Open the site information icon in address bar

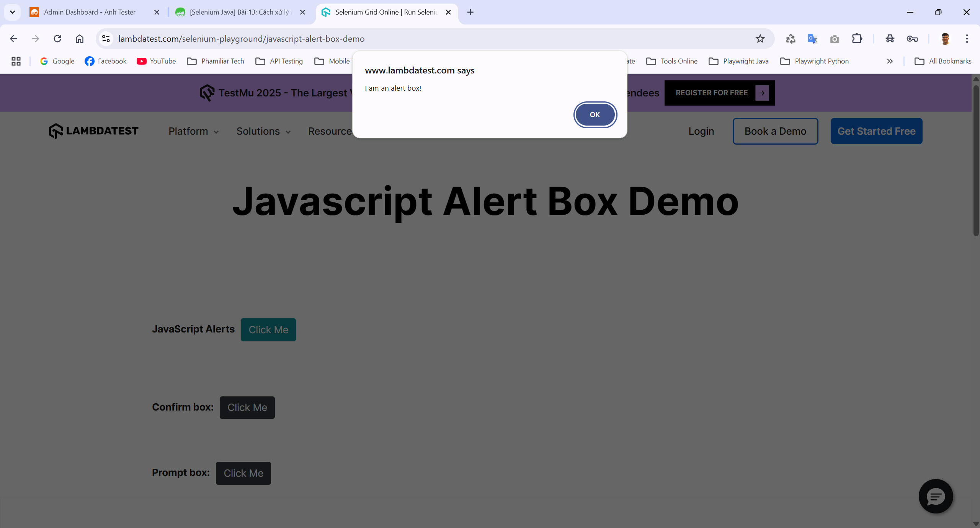[x=106, y=39]
